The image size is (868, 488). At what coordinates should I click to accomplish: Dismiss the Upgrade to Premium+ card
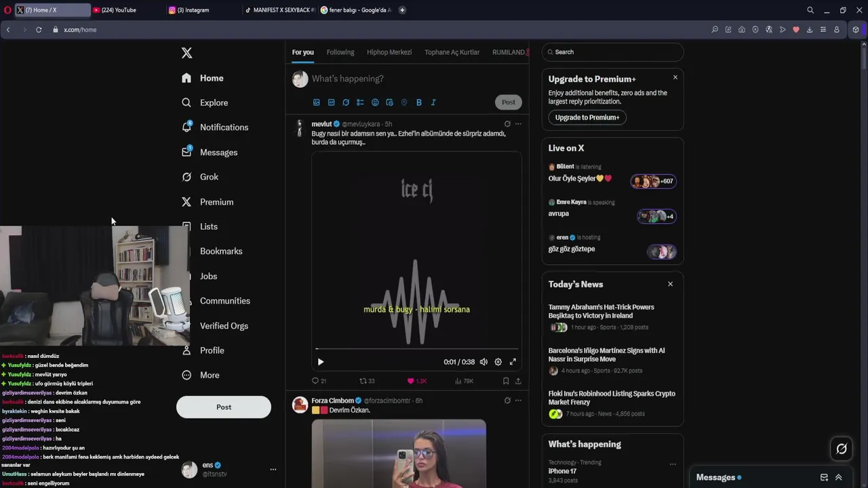(675, 77)
